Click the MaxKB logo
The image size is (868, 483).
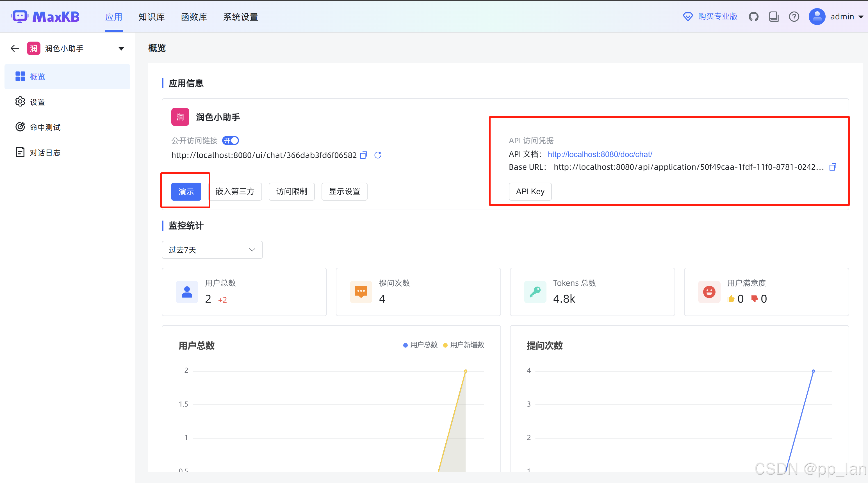click(45, 17)
